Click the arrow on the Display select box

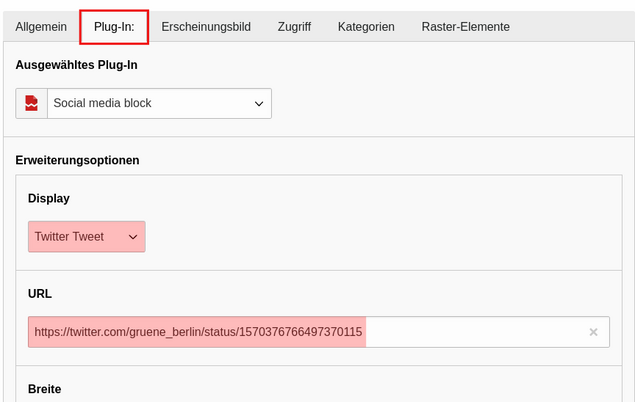point(131,237)
